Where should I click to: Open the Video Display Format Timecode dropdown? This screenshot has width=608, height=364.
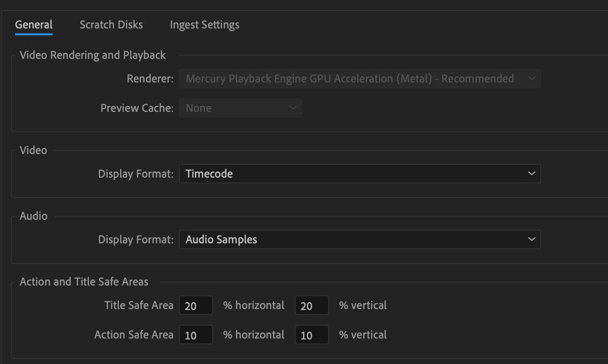pos(360,174)
